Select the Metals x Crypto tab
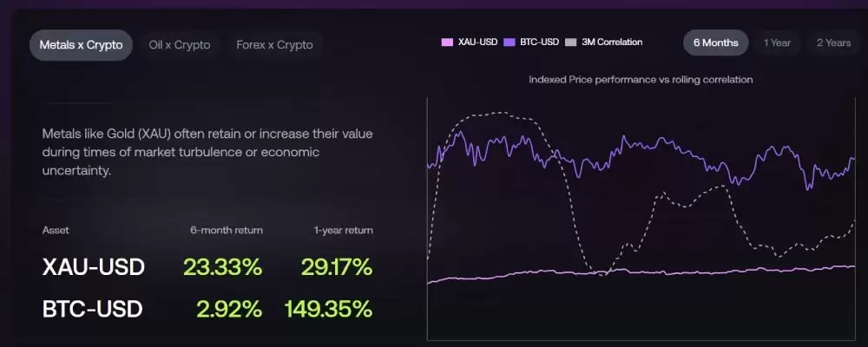 (81, 45)
